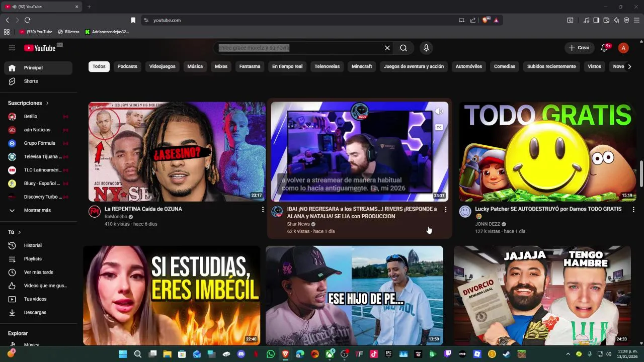Screen dimensions: 644x362
Task: Select the Videojuegos filter chip
Action: point(163,66)
